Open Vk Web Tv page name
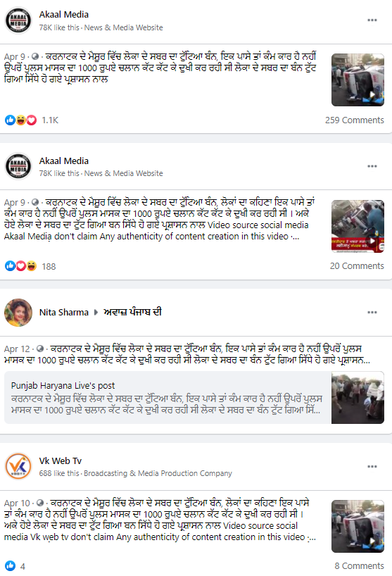392x576 pixels. point(61,461)
